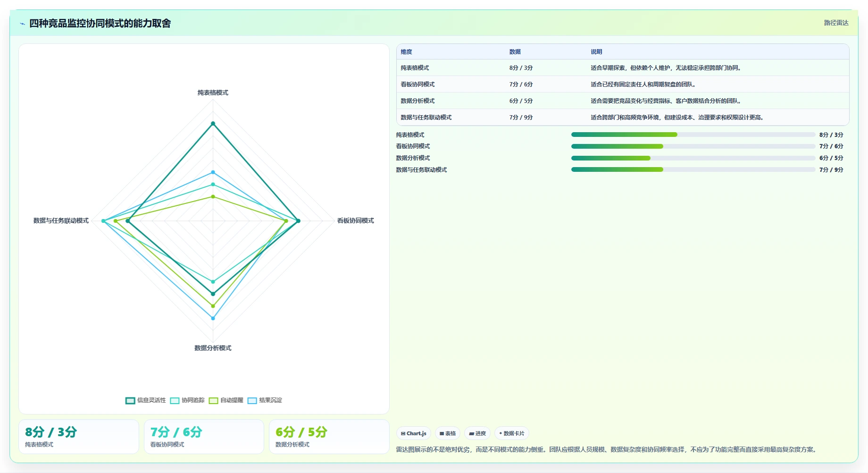Click the 数据分析模式 progress bar

tap(693, 158)
